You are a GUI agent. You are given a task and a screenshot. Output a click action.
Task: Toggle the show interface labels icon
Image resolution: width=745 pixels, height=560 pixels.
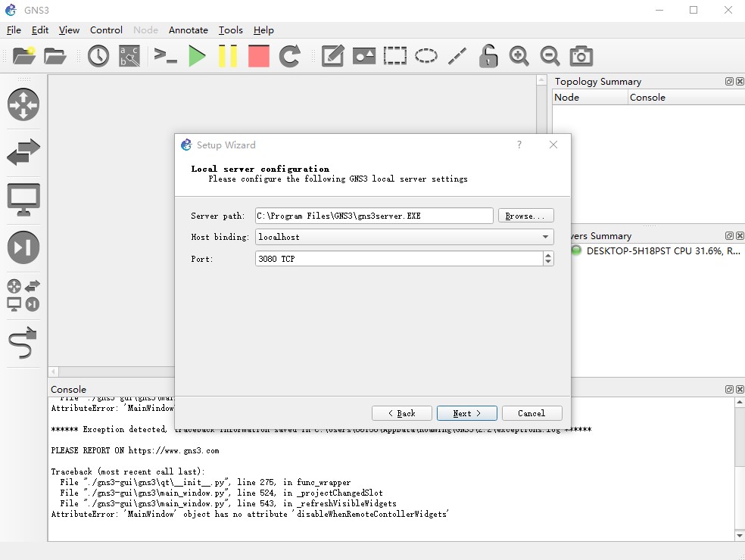click(x=129, y=55)
